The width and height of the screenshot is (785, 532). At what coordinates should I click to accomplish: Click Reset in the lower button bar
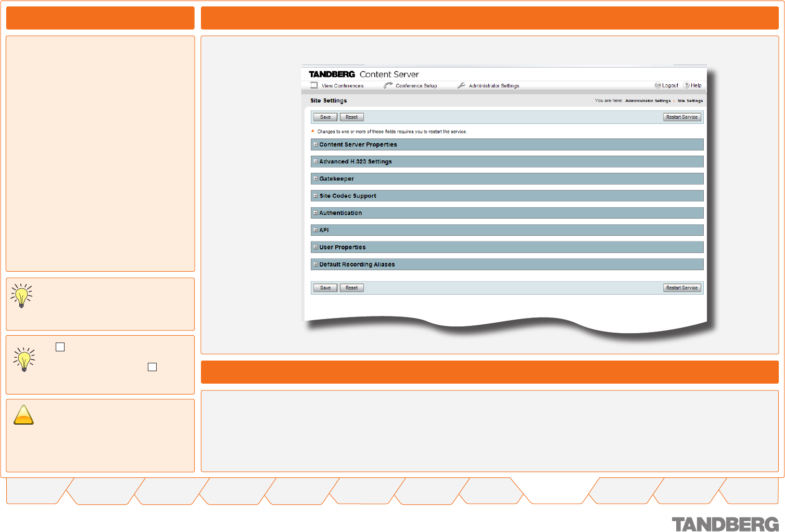tap(352, 288)
